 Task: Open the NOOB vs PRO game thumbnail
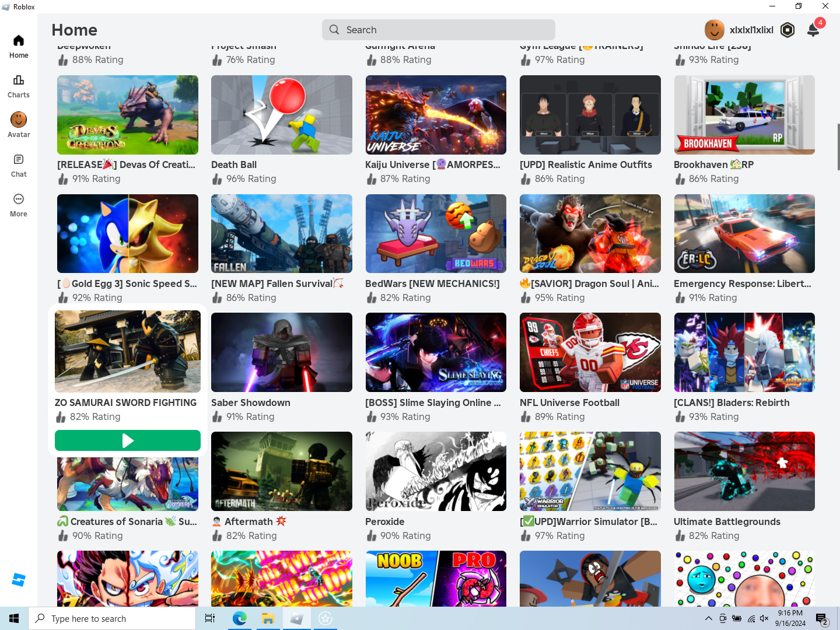[x=436, y=579]
